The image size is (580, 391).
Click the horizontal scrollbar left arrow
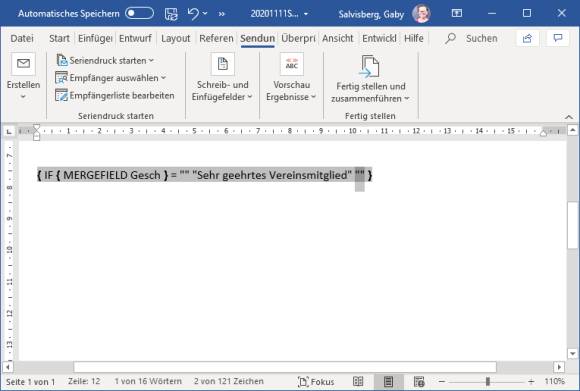click(8, 367)
